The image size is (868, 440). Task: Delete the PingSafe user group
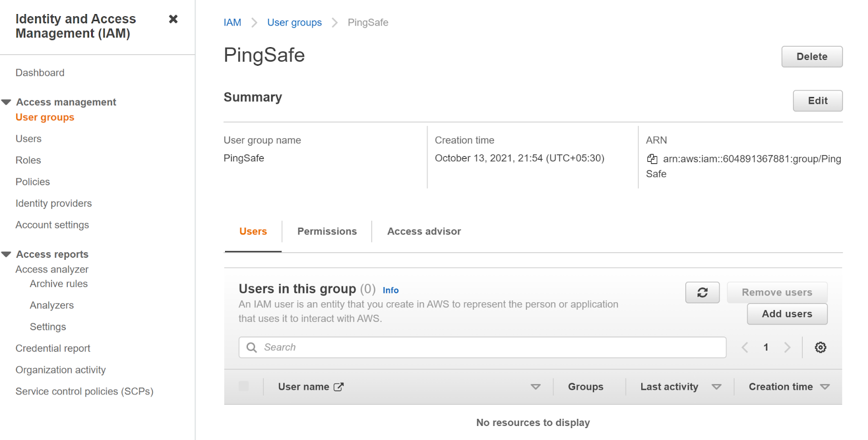(812, 56)
